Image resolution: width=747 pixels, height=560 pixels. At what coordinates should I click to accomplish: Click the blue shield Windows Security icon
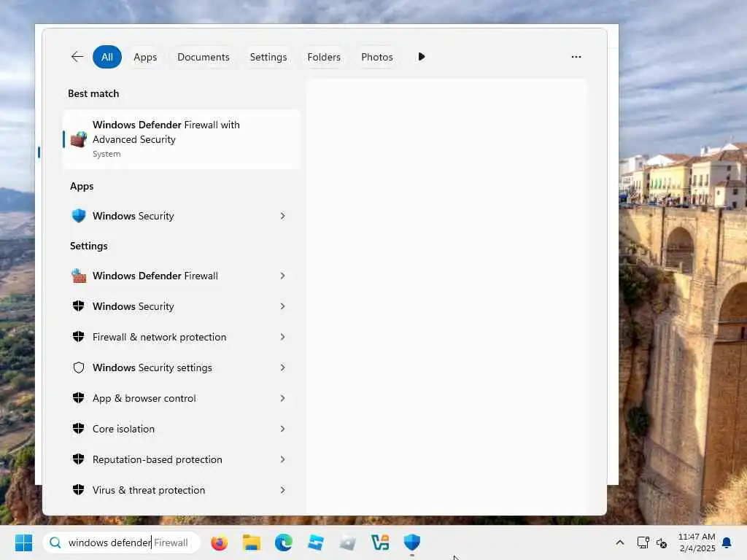click(79, 216)
